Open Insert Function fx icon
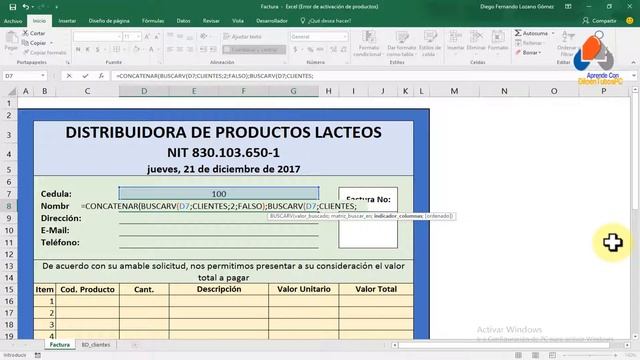The image size is (640, 360). tap(101, 76)
